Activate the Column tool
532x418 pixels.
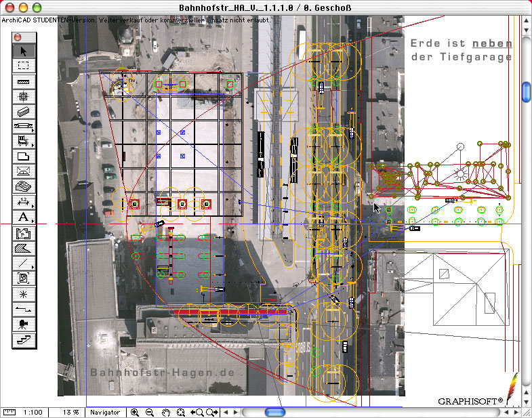(x=24, y=96)
